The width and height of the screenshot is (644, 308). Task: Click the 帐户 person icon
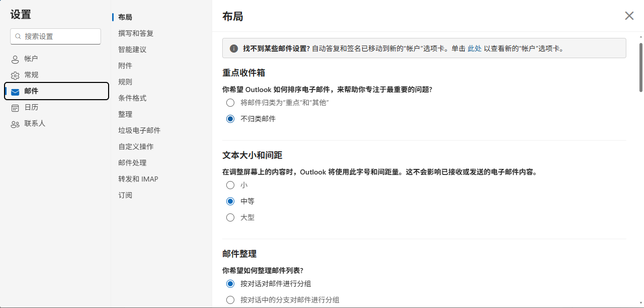(x=15, y=59)
